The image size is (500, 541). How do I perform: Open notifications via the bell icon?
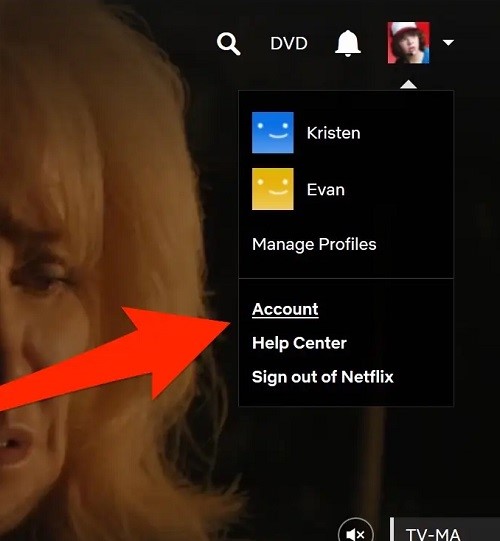click(348, 43)
